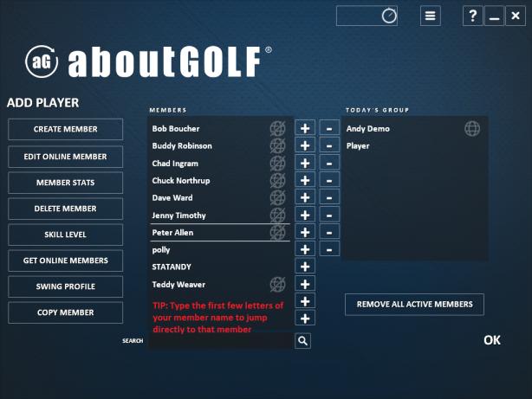Add Chuck Northrup with plus button

(x=305, y=180)
